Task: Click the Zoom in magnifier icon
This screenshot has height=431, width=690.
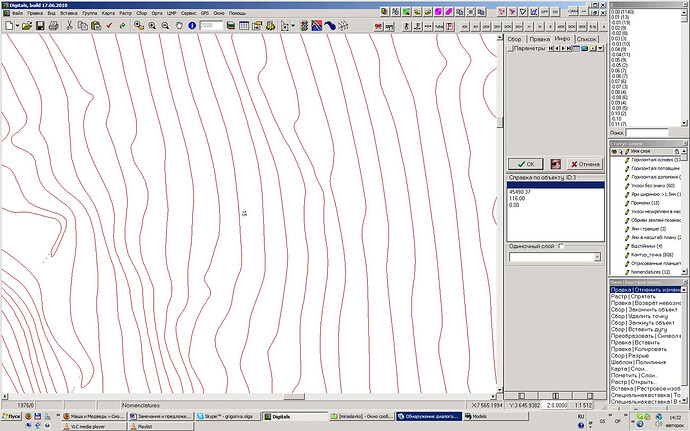Action: (x=152, y=26)
